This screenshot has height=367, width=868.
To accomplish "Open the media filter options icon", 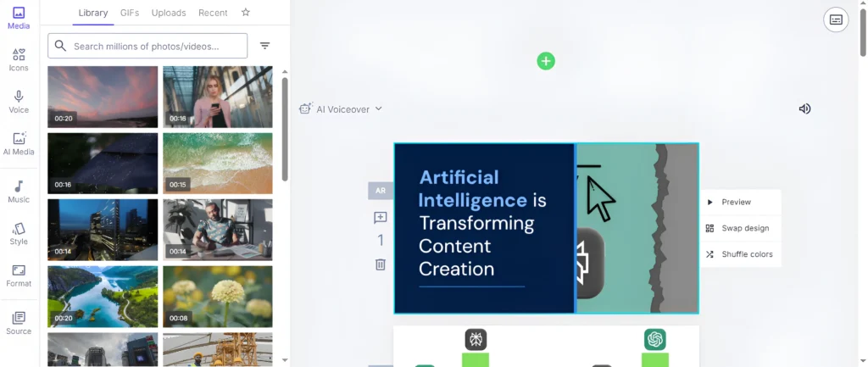I will point(265,46).
